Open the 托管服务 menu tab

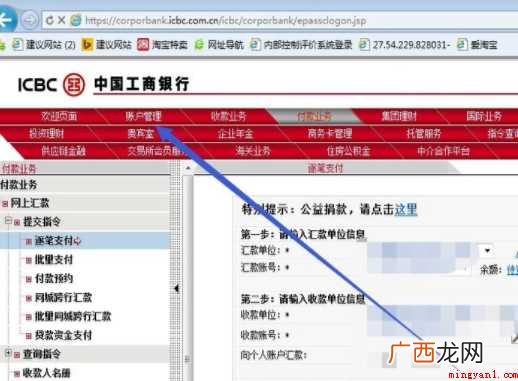(x=424, y=134)
